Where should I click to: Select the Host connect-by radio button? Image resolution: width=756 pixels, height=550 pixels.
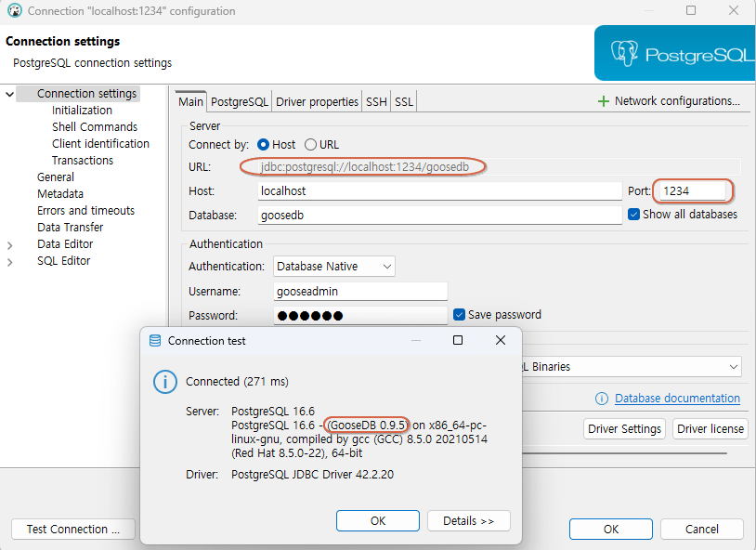263,145
